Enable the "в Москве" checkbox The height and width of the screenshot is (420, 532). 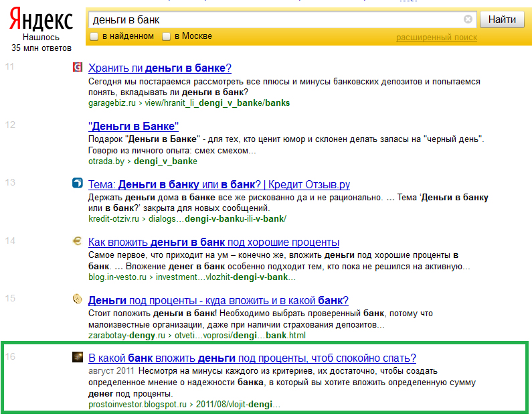pyautogui.click(x=166, y=36)
